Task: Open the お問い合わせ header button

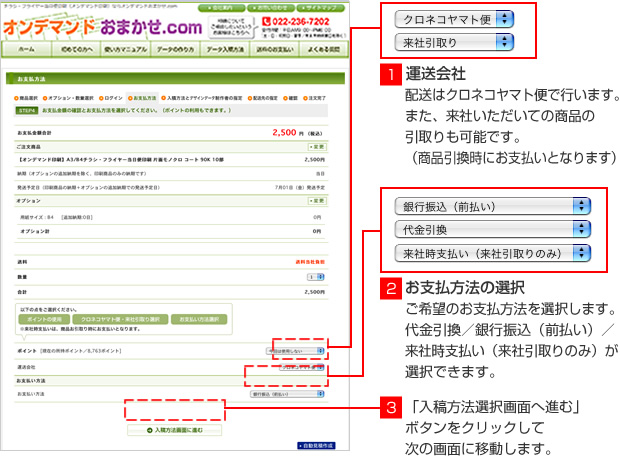Action: click(271, 8)
